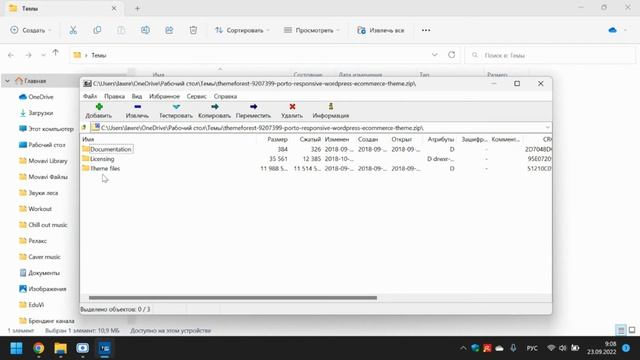Click the Извлечь (Extract) icon in 7-Zip
The image size is (640, 360).
coord(138,107)
